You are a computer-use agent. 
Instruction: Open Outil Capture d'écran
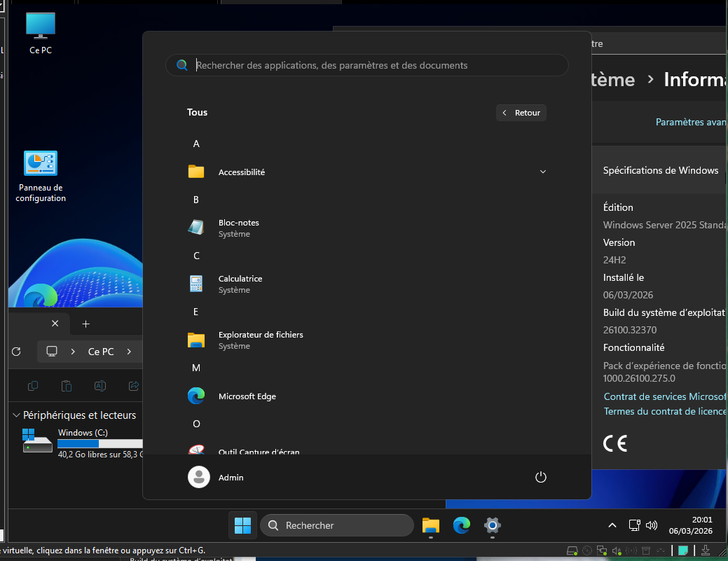(x=258, y=450)
